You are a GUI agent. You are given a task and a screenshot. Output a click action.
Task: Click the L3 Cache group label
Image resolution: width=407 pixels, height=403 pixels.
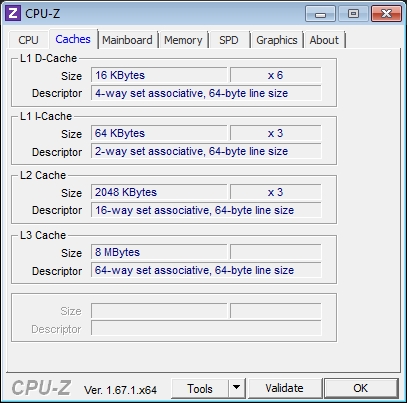point(43,235)
